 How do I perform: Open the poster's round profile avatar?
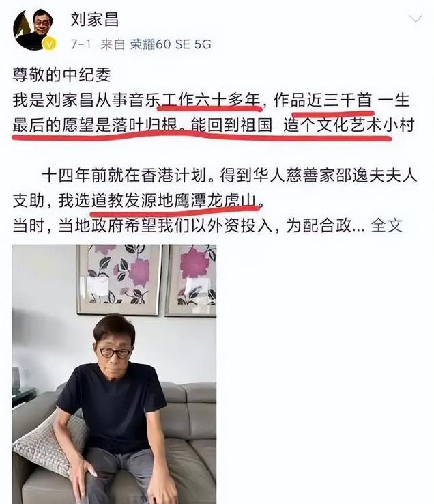pos(33,30)
